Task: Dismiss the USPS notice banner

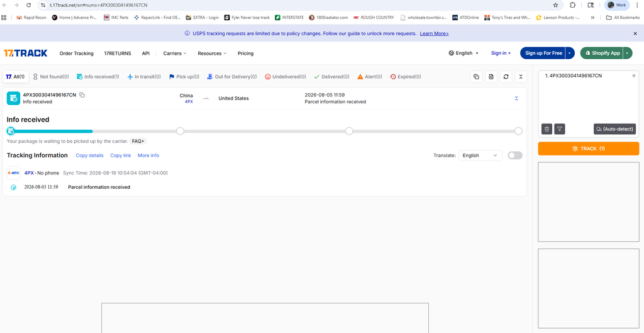Action: (x=635, y=33)
